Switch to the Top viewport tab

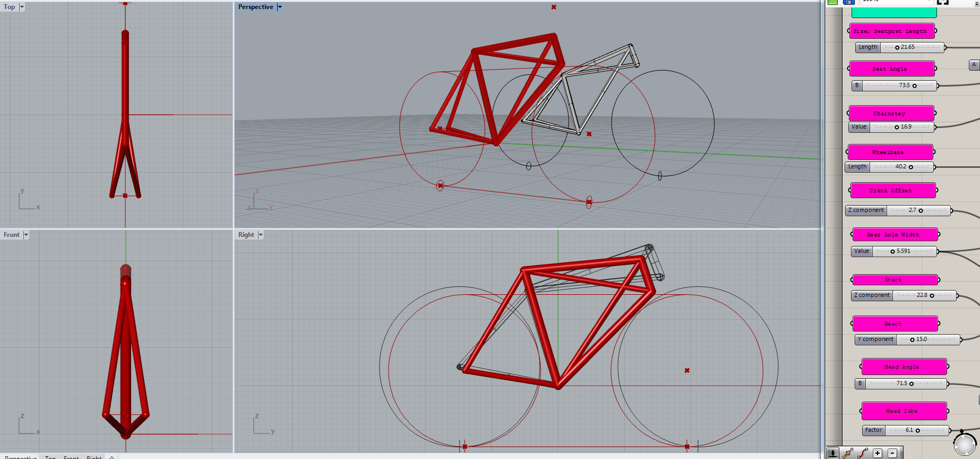coord(50,457)
